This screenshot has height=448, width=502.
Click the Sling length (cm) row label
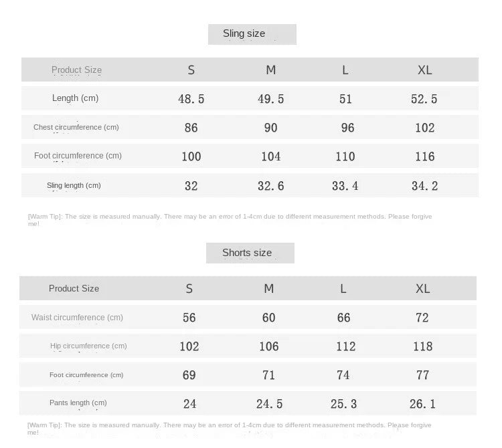74,185
